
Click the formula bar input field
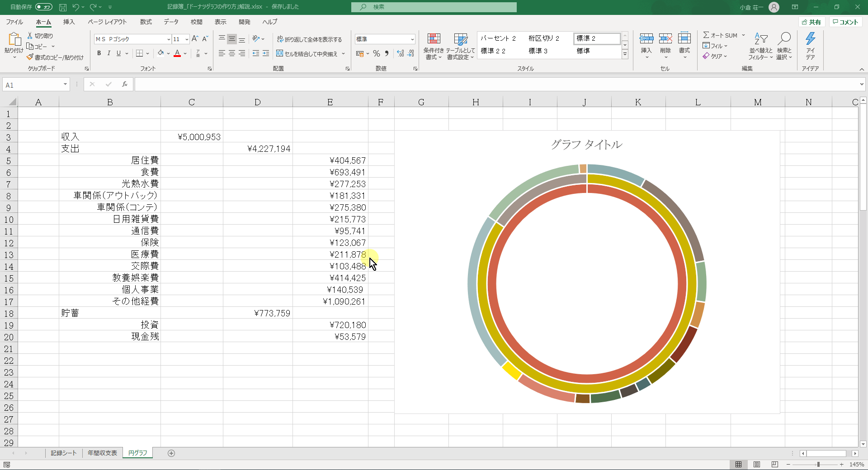(x=496, y=85)
